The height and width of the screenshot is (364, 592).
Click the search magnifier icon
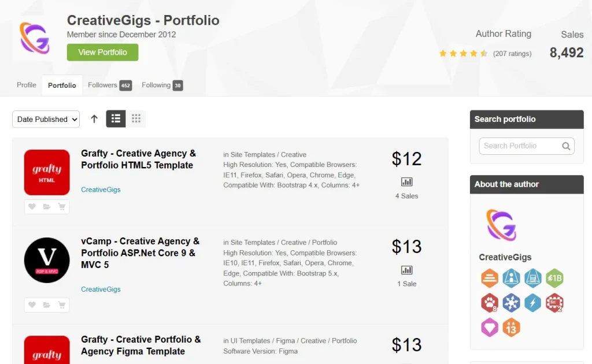566,146
